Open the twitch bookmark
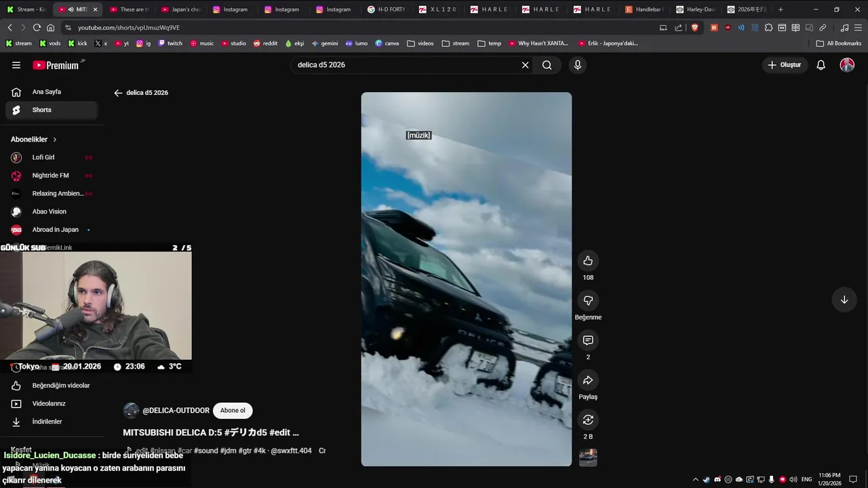This screenshot has width=868, height=488. (x=170, y=43)
